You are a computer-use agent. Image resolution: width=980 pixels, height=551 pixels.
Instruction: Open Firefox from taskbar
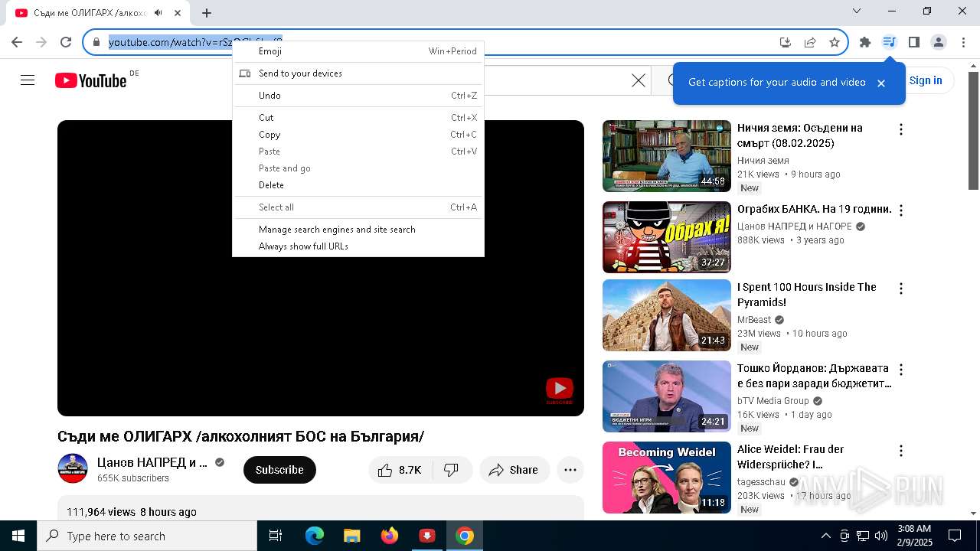[390, 536]
